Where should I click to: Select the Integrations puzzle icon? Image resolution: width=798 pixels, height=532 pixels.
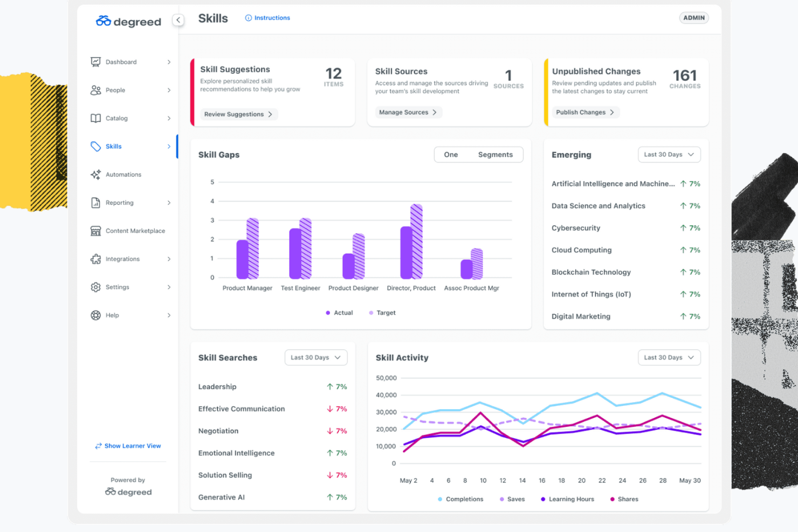[95, 259]
